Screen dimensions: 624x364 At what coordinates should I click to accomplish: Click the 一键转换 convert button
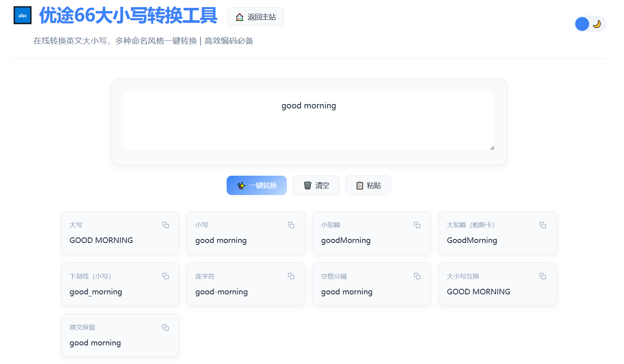257,185
